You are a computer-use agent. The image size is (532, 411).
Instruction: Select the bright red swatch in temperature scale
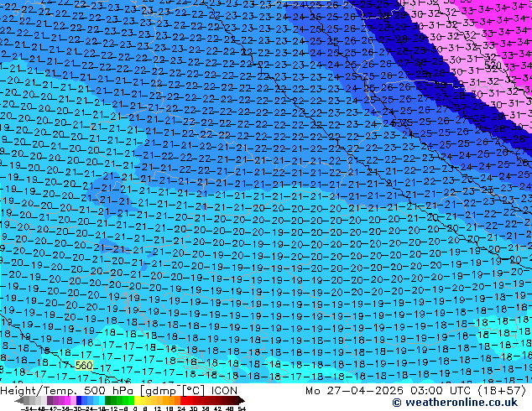pos(183,401)
